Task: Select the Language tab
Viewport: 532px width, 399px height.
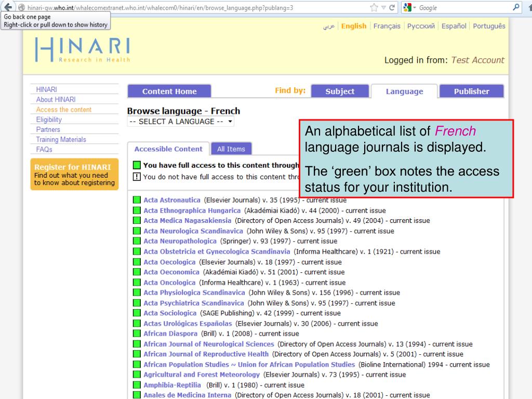Action: (404, 91)
